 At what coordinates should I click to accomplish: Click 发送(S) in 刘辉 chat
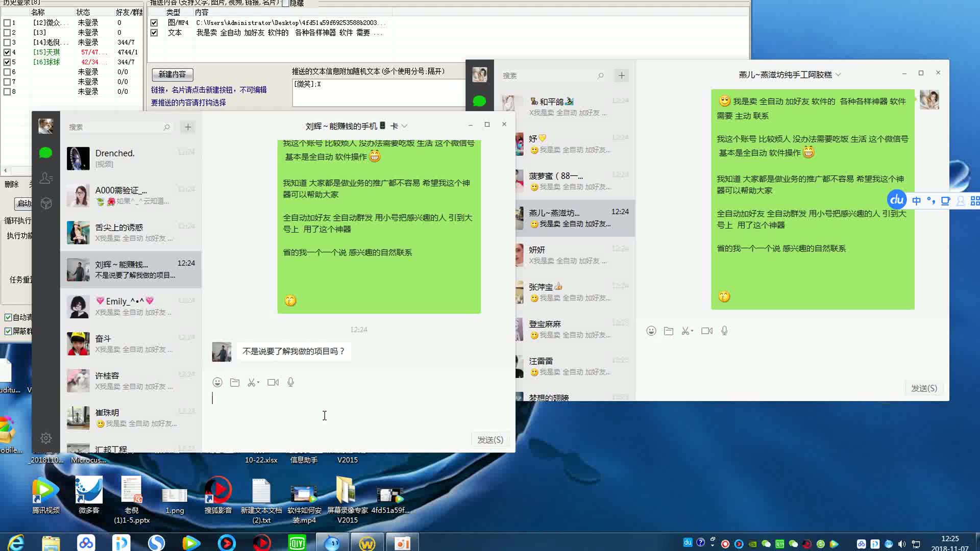point(490,440)
